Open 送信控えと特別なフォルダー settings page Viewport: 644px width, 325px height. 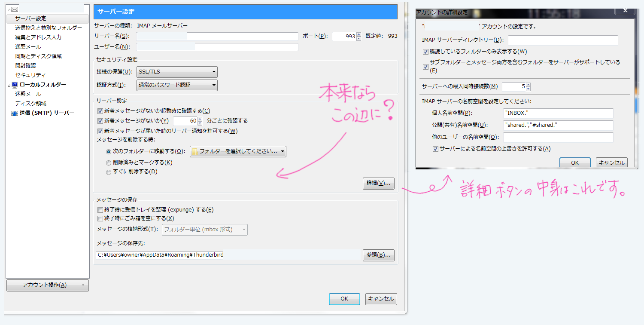point(49,28)
